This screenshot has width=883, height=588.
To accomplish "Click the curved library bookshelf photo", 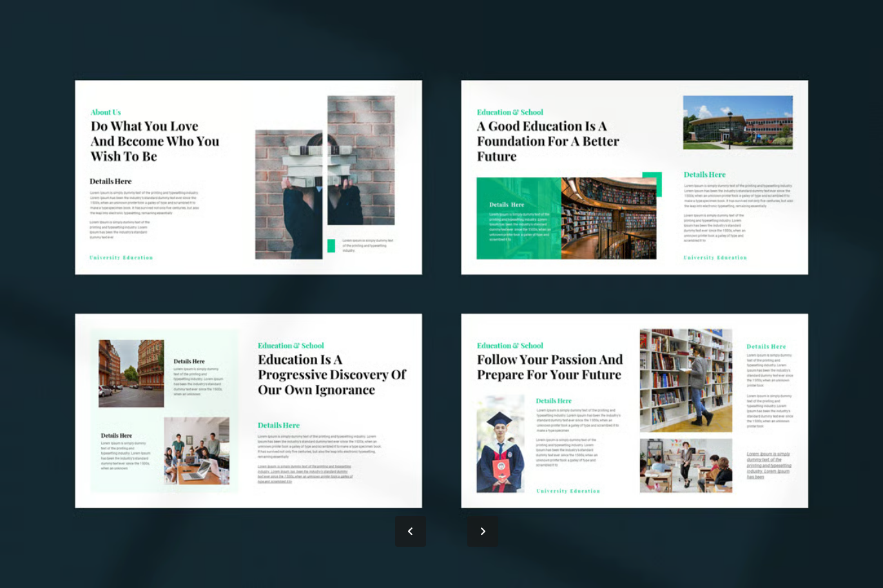I will coord(608,218).
